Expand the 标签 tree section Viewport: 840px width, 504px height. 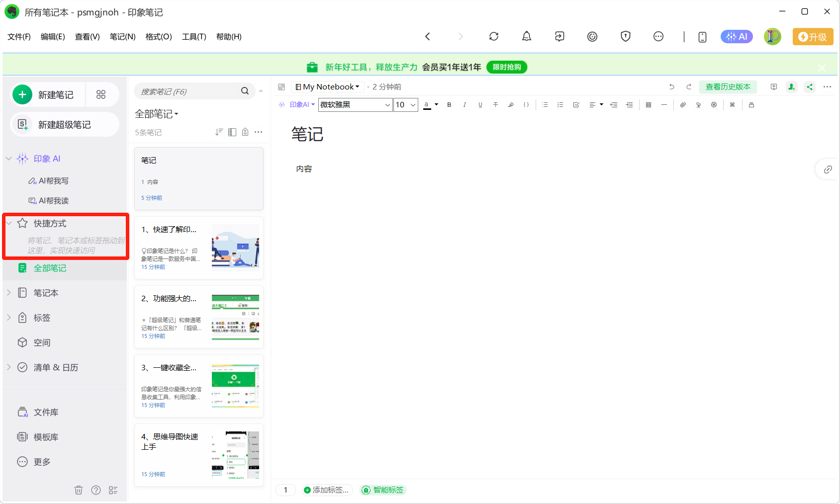click(8, 318)
